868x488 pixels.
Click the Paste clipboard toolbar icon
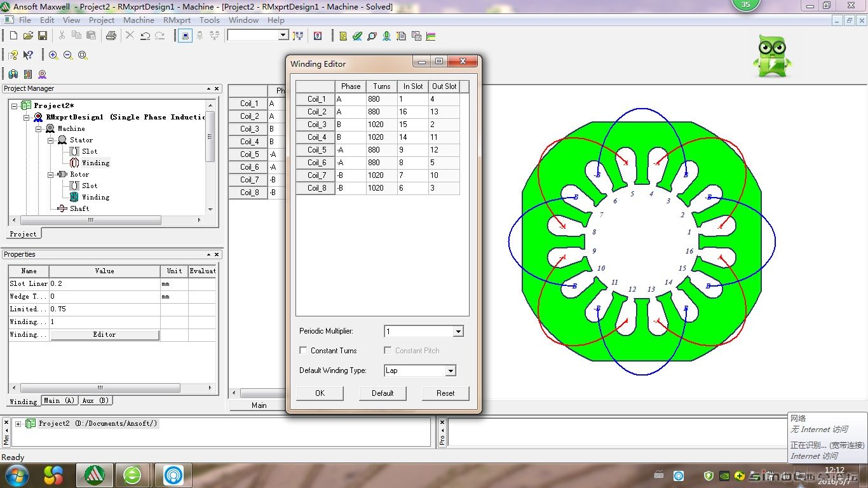(90, 36)
